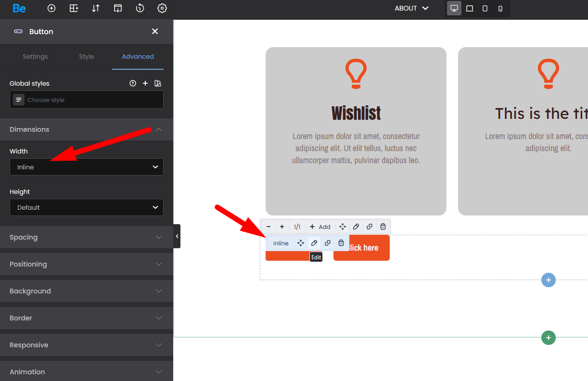Open the Settings tab
The height and width of the screenshot is (381, 588).
[35, 56]
